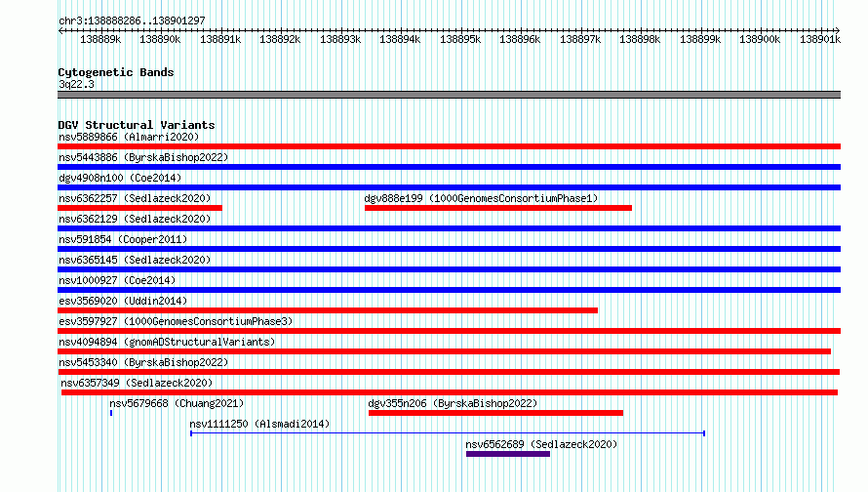Click the 138892k ruler label

pos(280,39)
